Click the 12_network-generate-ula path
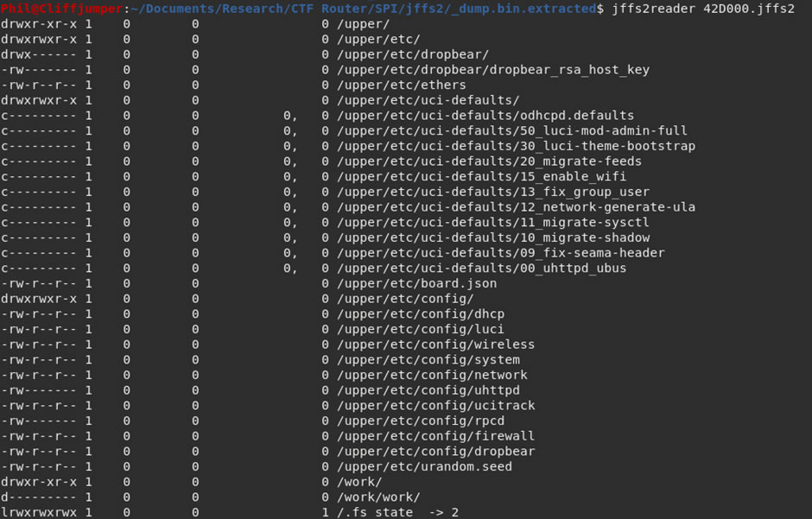Viewport: 812px width, 519px height. coord(517,207)
